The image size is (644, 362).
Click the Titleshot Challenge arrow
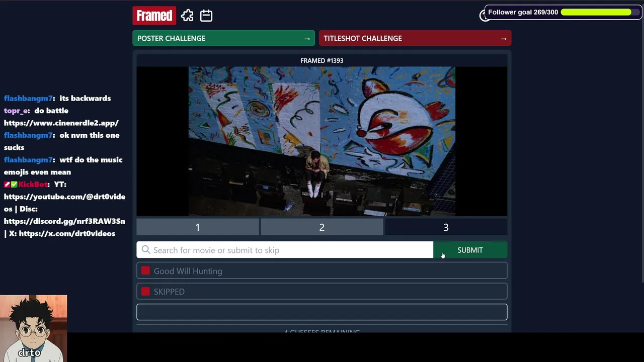pyautogui.click(x=503, y=39)
